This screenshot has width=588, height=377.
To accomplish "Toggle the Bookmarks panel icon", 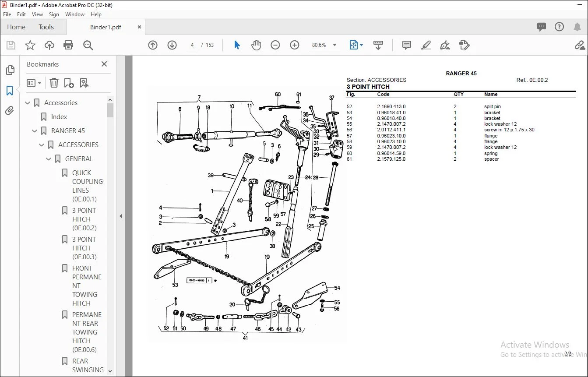I will (x=10, y=91).
